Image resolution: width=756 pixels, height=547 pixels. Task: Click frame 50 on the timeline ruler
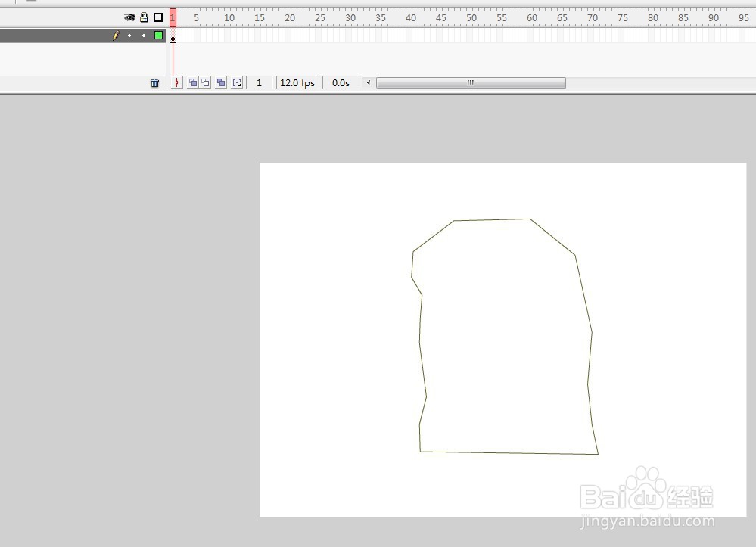click(x=470, y=18)
